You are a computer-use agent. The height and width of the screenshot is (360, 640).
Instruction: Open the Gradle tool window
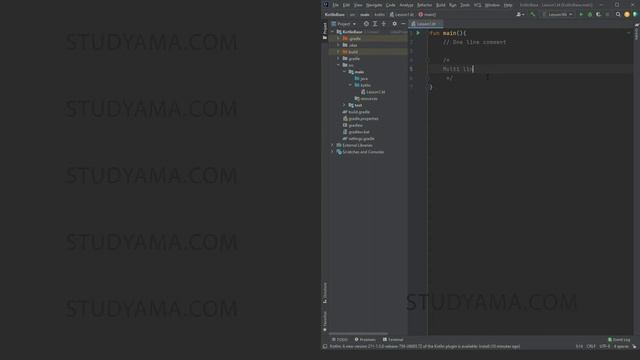click(636, 31)
